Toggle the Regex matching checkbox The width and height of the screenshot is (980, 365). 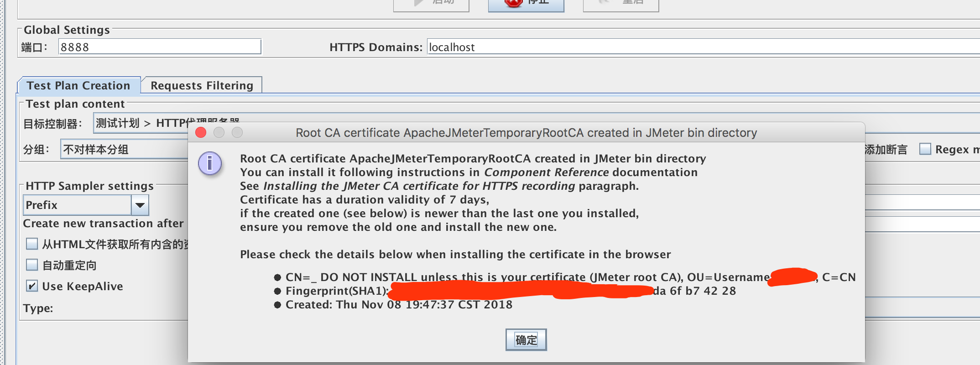tap(925, 149)
